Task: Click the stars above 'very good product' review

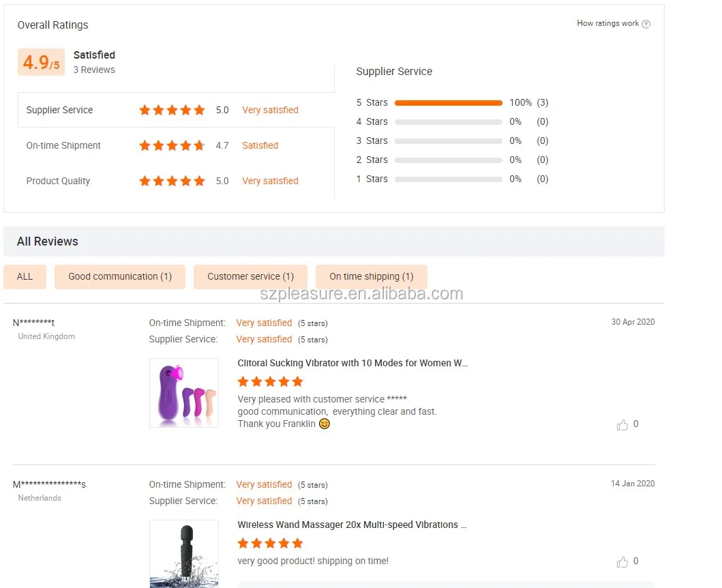Action: click(270, 543)
